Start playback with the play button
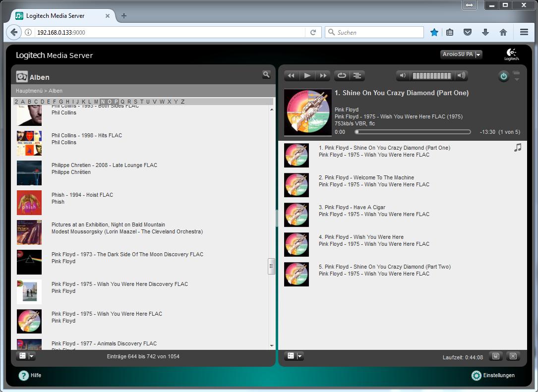Viewport: 538px width, 392px height. pyautogui.click(x=307, y=76)
